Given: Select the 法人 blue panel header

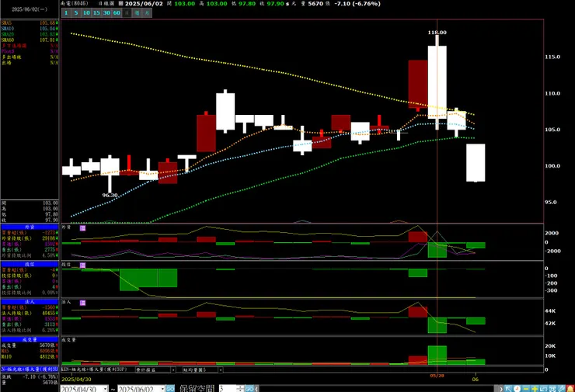Looking at the screenshot, I should pos(30,302).
